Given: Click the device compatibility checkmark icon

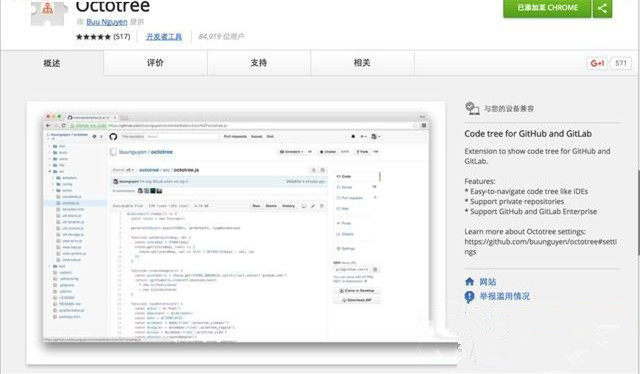Looking at the screenshot, I should 472,108.
